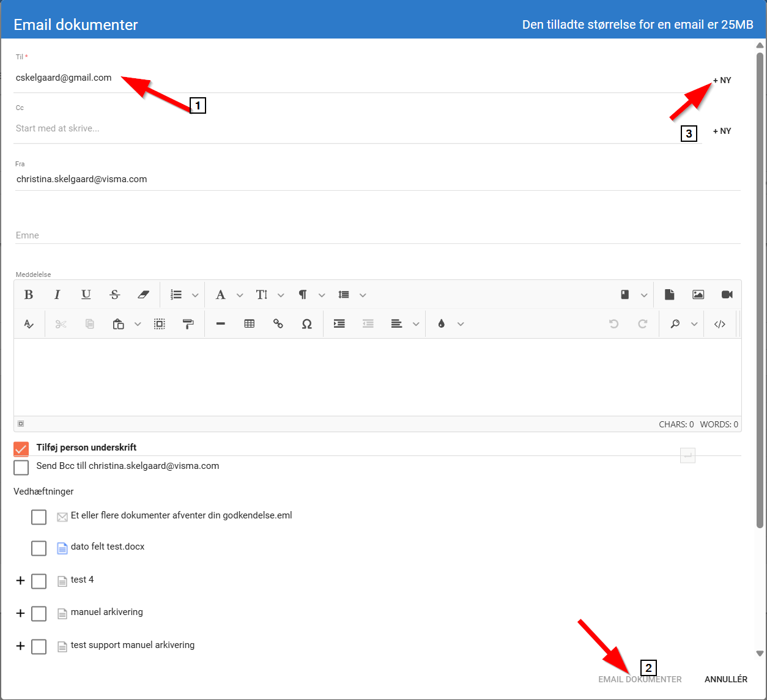Click into the Meddelelse text area

(x=377, y=377)
